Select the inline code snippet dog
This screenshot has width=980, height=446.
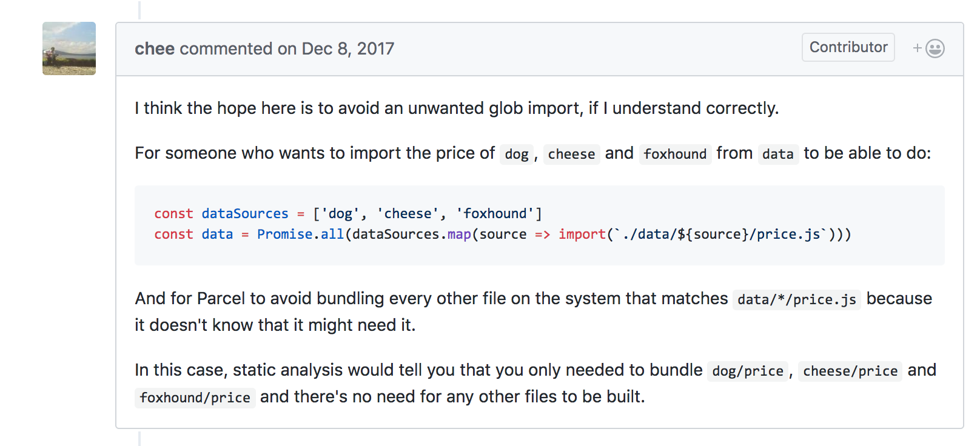point(516,155)
